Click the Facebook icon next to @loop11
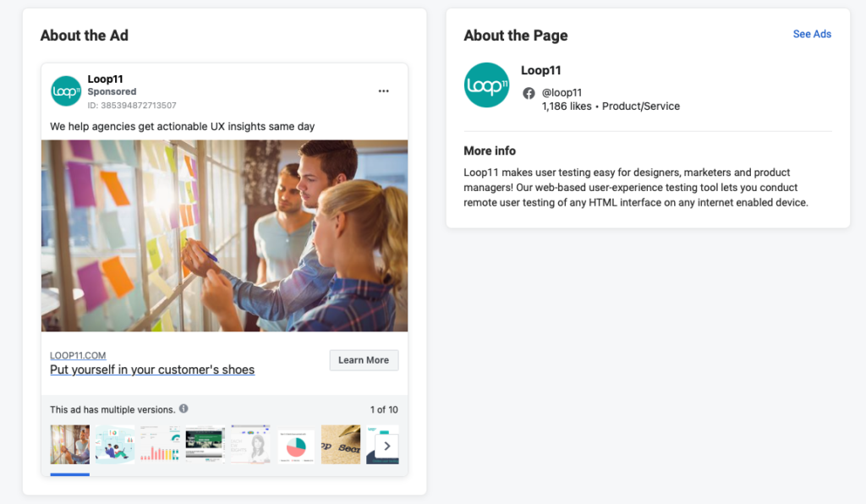 click(x=529, y=93)
